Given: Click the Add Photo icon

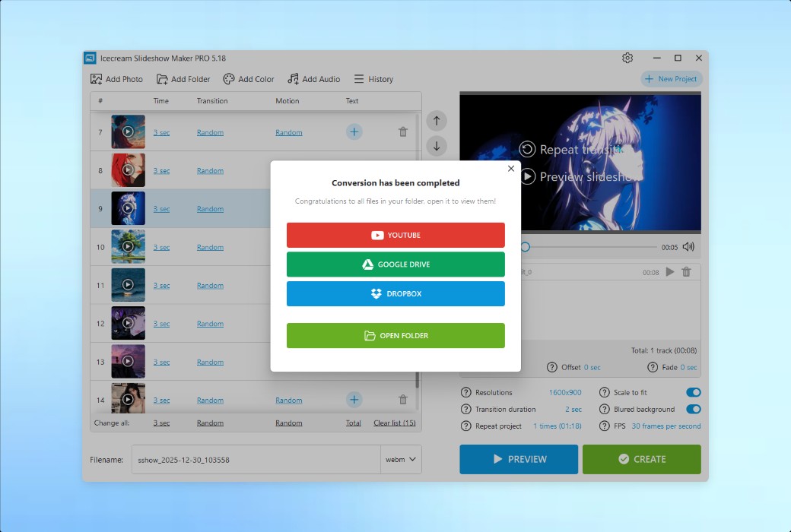Looking at the screenshot, I should coord(97,78).
